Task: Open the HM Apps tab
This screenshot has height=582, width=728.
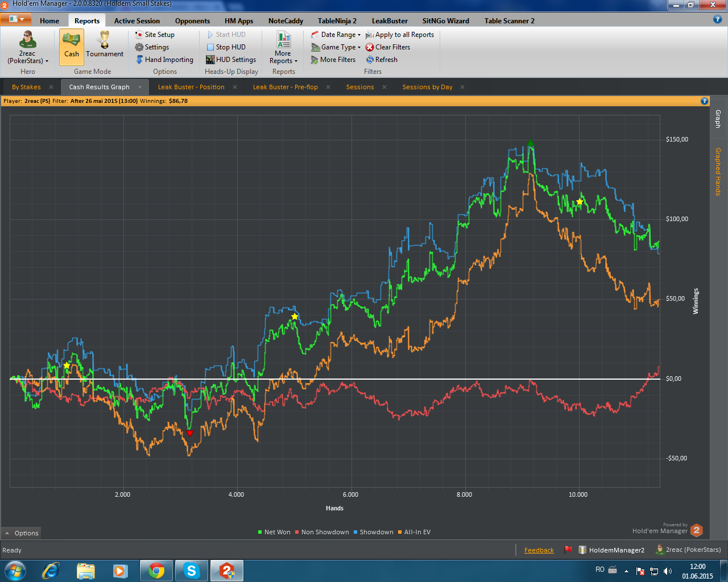Action: (x=239, y=21)
